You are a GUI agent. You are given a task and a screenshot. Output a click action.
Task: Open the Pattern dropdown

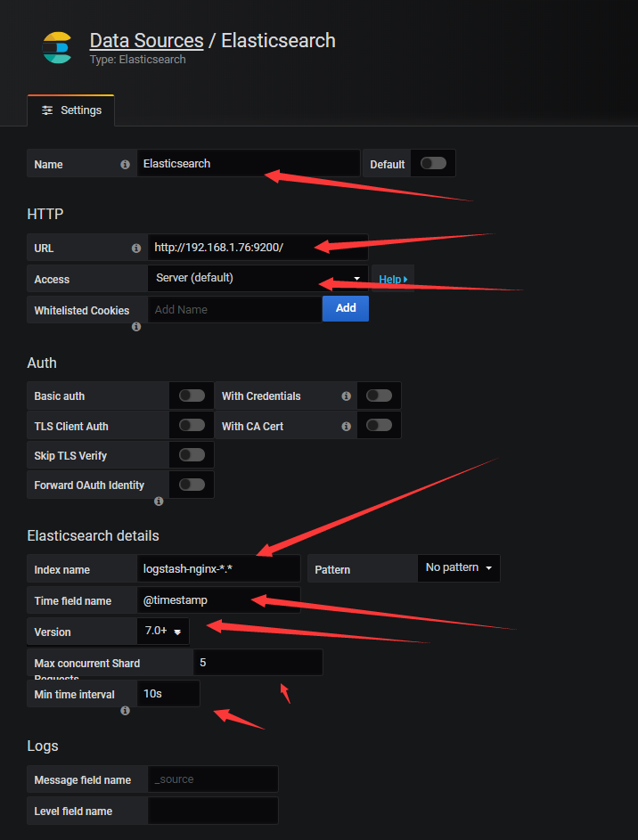click(x=459, y=567)
